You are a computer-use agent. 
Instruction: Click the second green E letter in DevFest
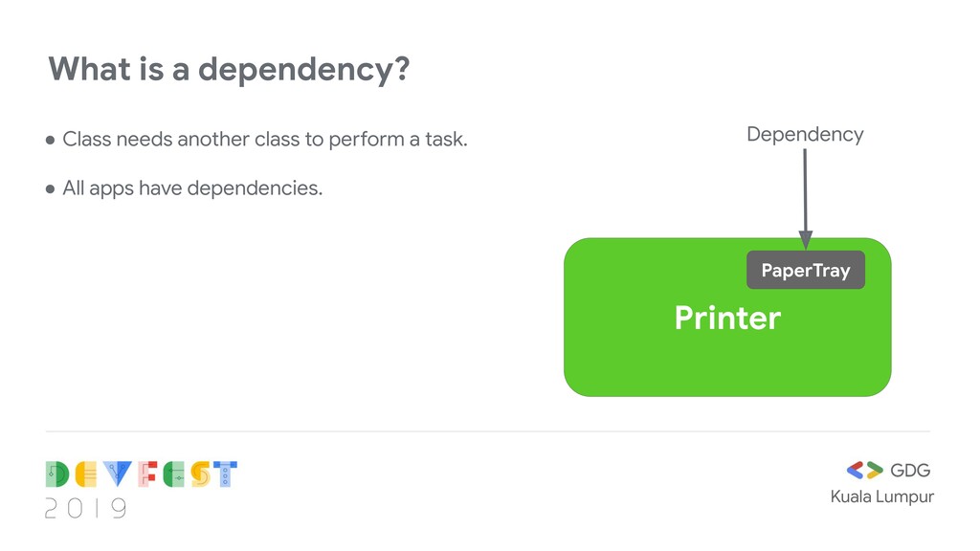point(174,474)
